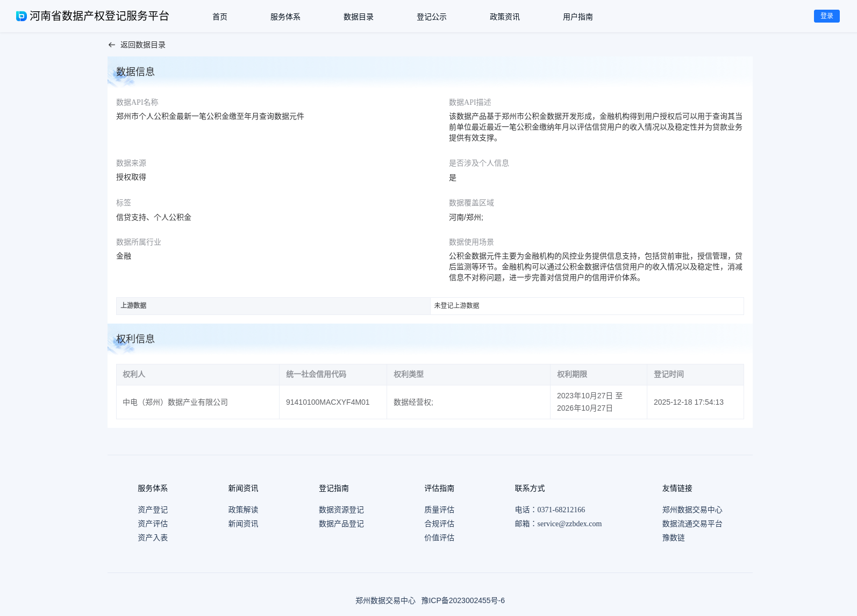
Task: Click ICP record 豫ICP备2023002455号-6
Action: tap(463, 600)
